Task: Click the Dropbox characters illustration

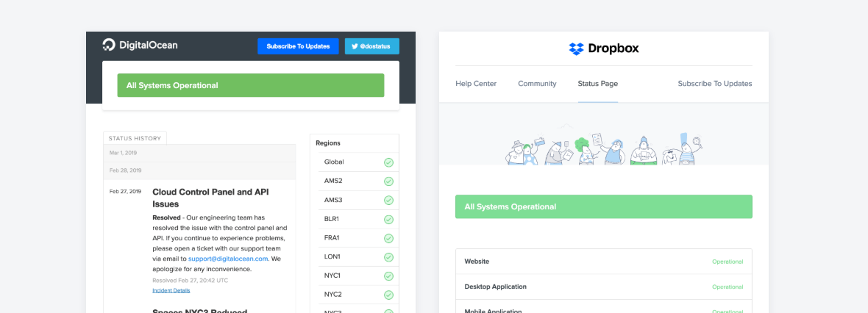Action: click(x=604, y=148)
